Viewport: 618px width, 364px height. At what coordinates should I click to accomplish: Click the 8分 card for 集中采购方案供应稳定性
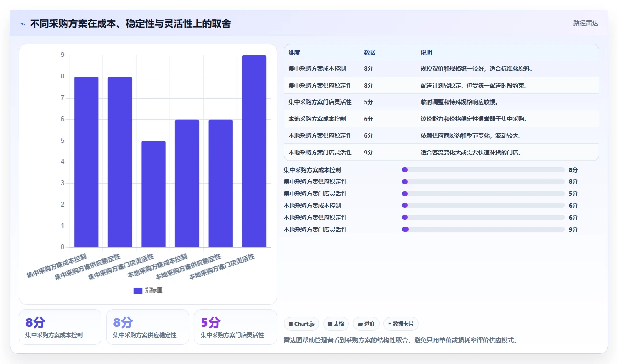coord(147,327)
